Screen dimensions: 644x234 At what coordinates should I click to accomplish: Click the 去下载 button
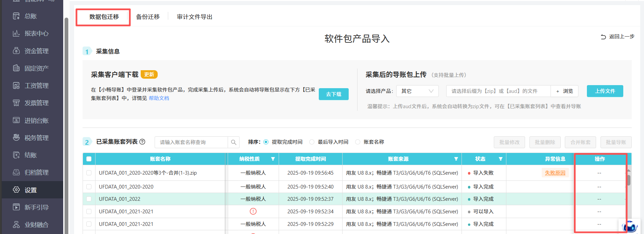[x=333, y=94]
